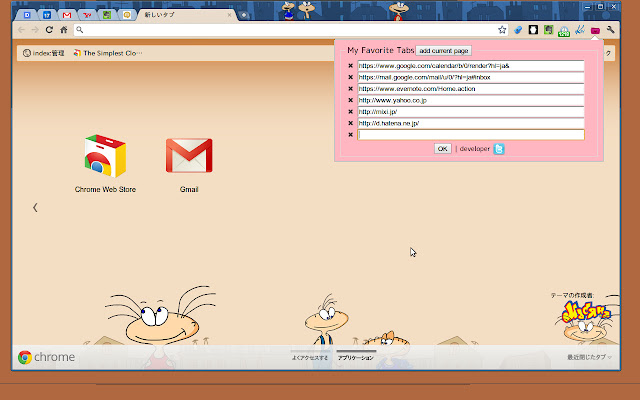Switch to よくアクセスする section
Viewport: 640px width, 400px height.
pyautogui.click(x=310, y=356)
